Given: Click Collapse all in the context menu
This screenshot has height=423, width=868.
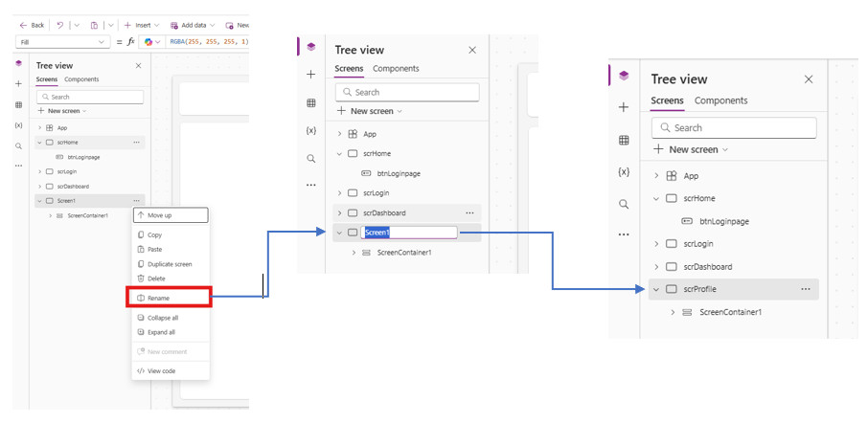Looking at the screenshot, I should (x=162, y=318).
